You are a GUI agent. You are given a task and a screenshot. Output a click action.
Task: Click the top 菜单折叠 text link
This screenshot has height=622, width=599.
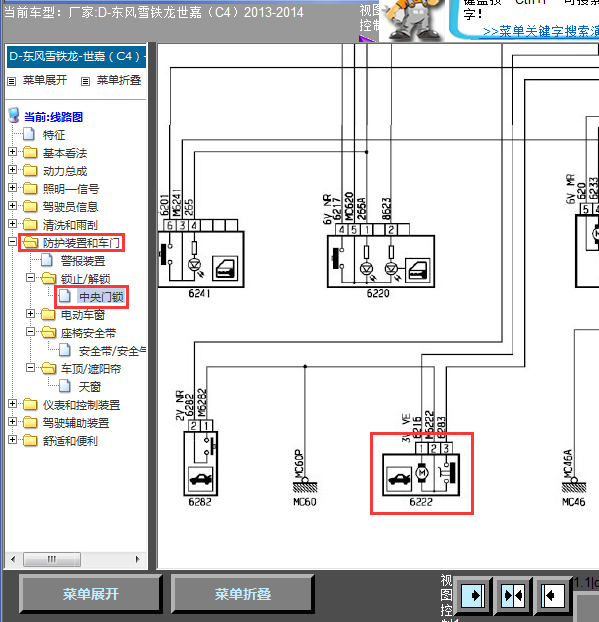pyautogui.click(x=119, y=80)
